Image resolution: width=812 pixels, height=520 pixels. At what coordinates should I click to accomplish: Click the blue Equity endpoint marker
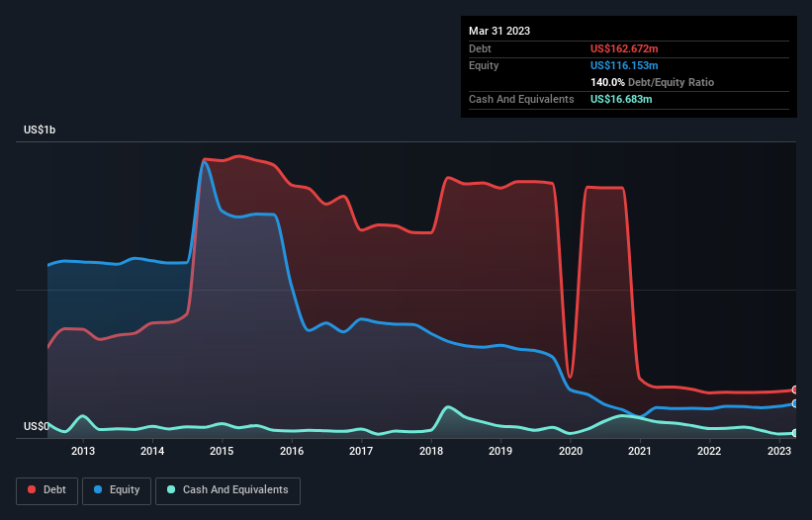(795, 403)
